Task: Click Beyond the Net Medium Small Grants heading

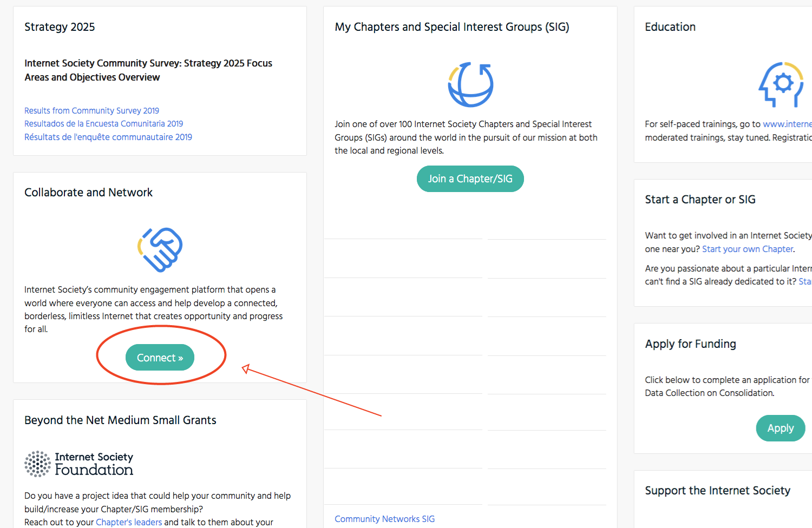Action: pos(120,420)
